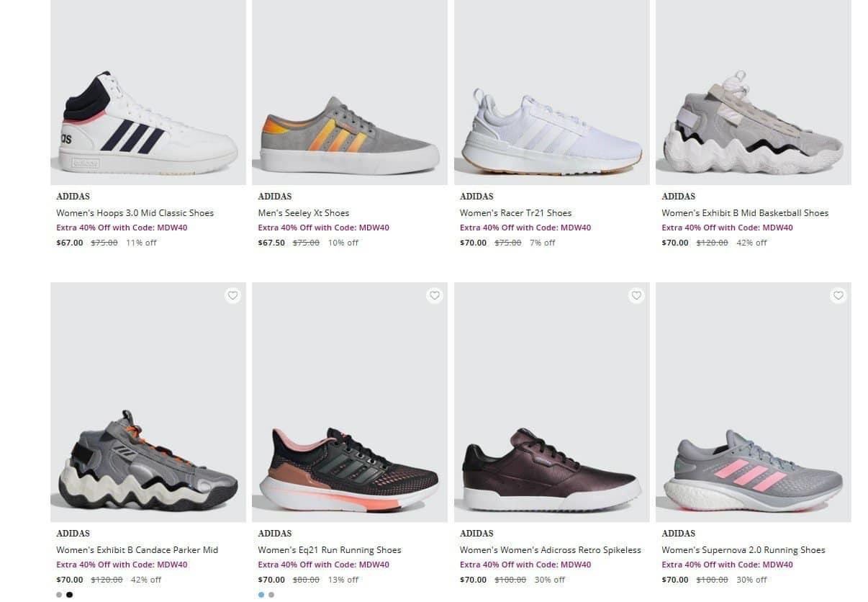Open the white Racer Tr21 shoe photo
The width and height of the screenshot is (868, 602).
(x=551, y=133)
